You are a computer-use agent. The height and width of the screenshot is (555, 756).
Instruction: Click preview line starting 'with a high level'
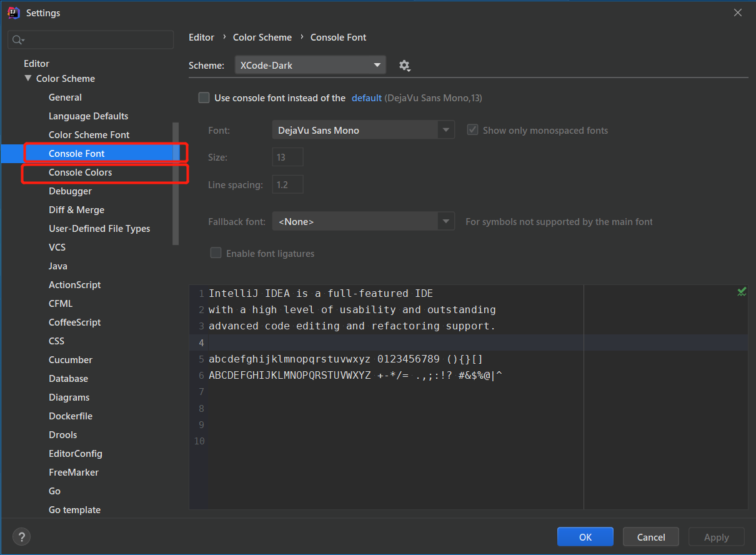tap(352, 310)
